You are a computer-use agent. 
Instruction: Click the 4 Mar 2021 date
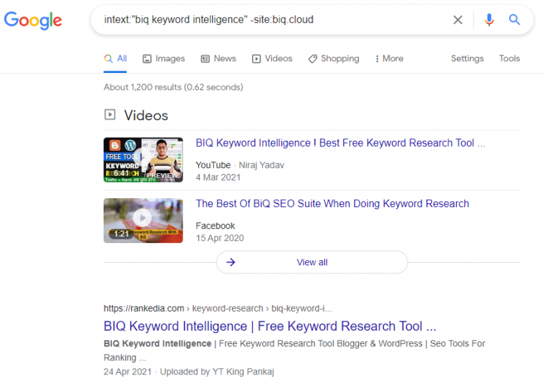click(x=218, y=178)
